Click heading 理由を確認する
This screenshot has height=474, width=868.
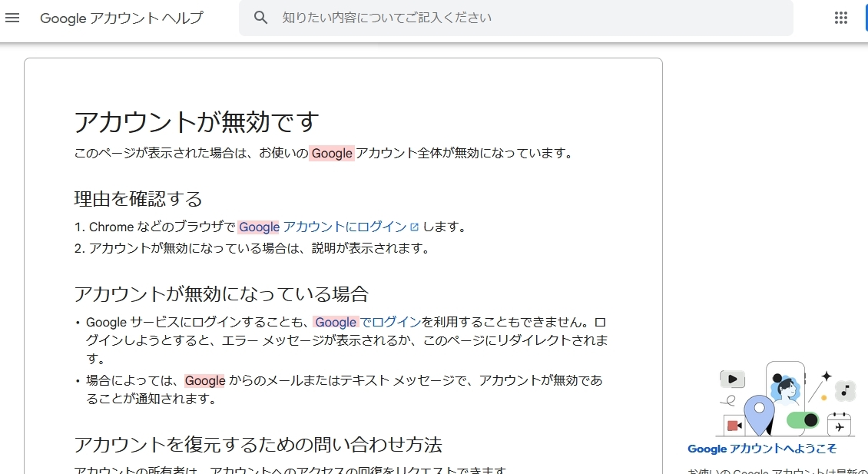138,198
